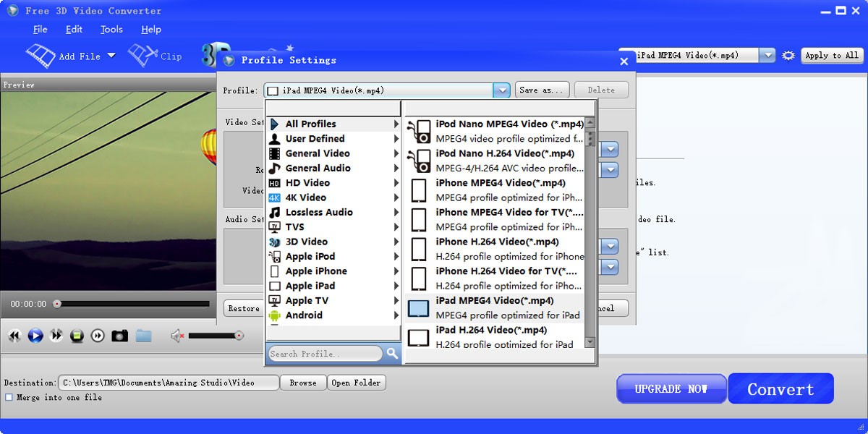
Task: Mute audio using the speaker icon
Action: click(177, 336)
